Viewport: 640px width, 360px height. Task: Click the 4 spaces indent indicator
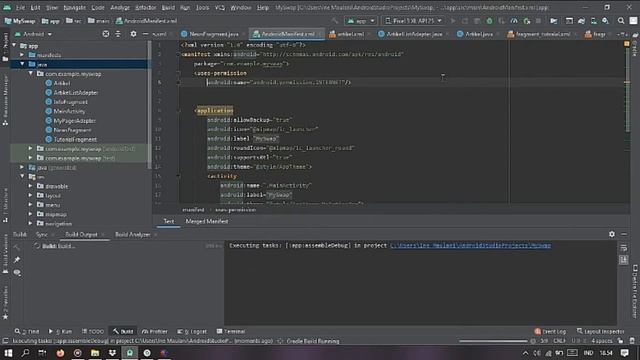coord(602,341)
